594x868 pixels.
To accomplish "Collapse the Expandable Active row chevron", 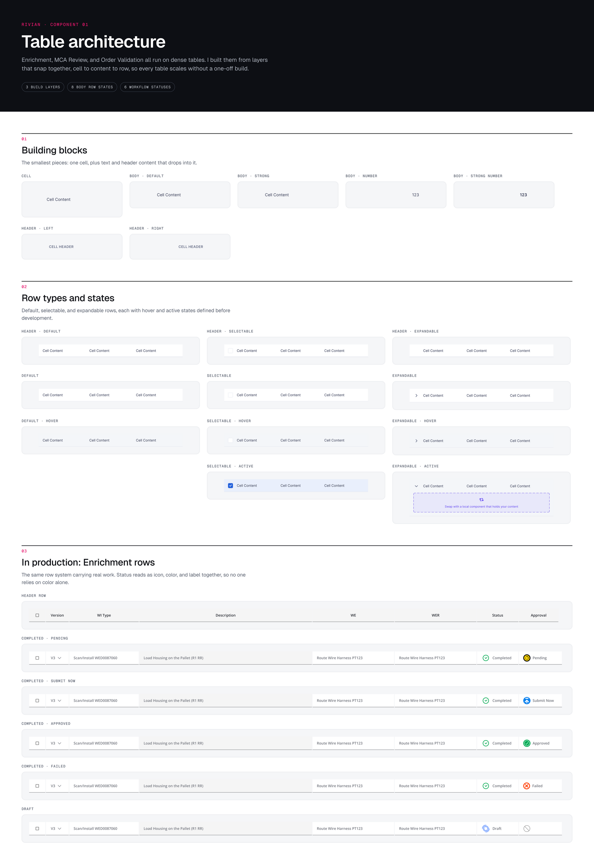I will tap(416, 486).
